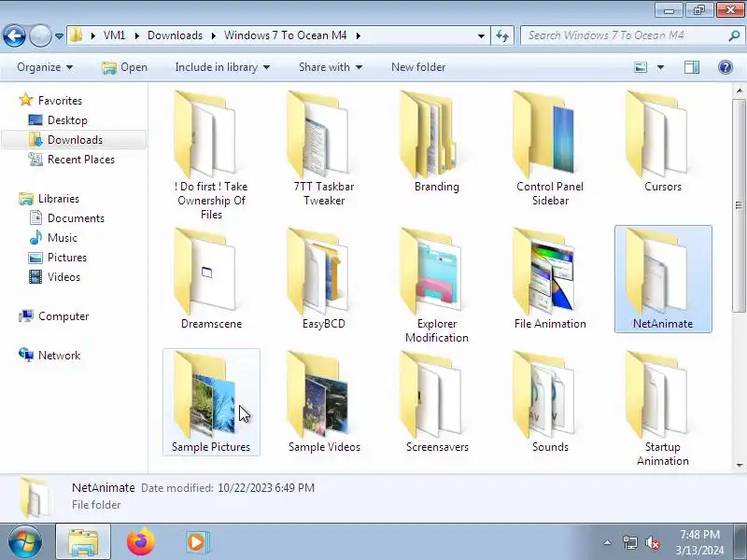Click Windows 7 To Ocean M4 breadcrumb
Screen dimensions: 747x560
coord(285,35)
